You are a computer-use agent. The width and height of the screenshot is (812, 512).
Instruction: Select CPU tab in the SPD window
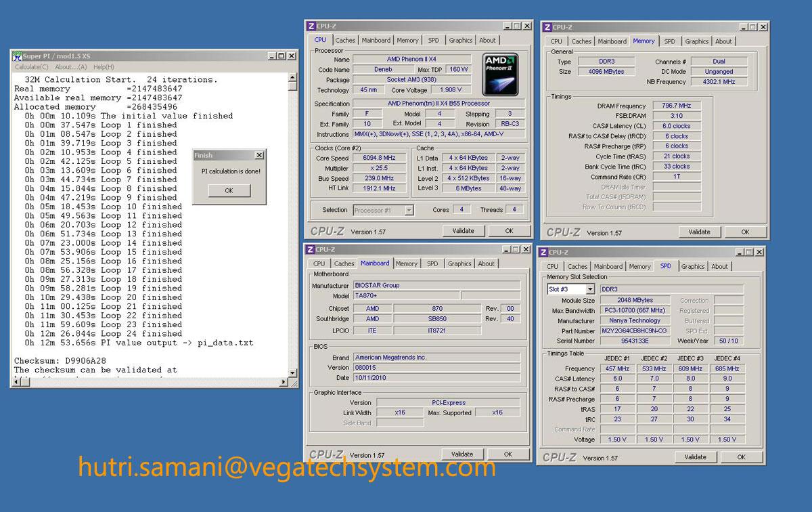(552, 267)
